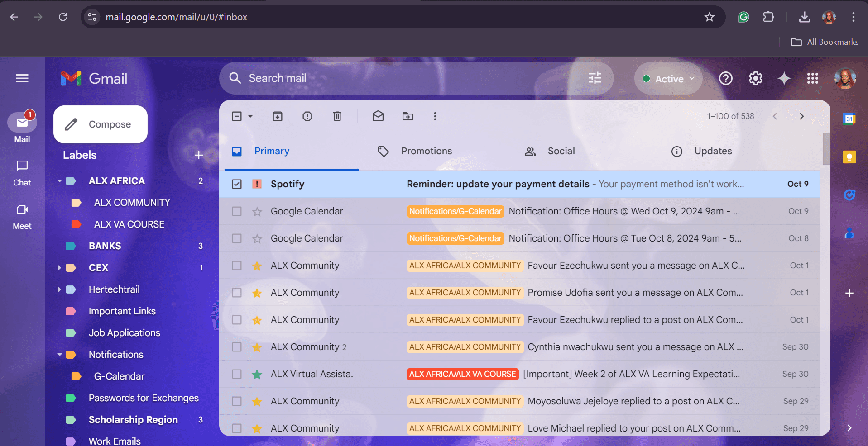Collapse the ALX AFRICA label
The height and width of the screenshot is (446, 868).
pos(59,181)
